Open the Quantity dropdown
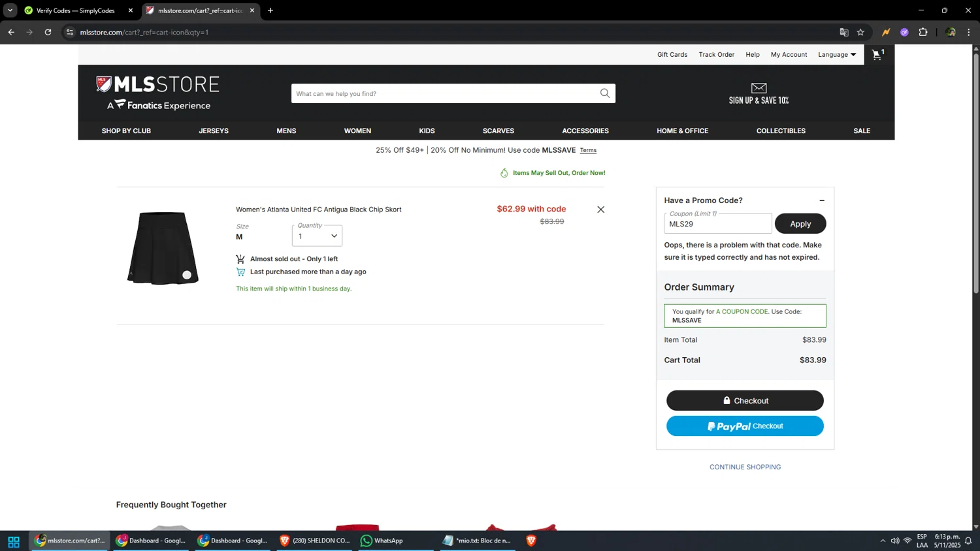 pos(317,236)
